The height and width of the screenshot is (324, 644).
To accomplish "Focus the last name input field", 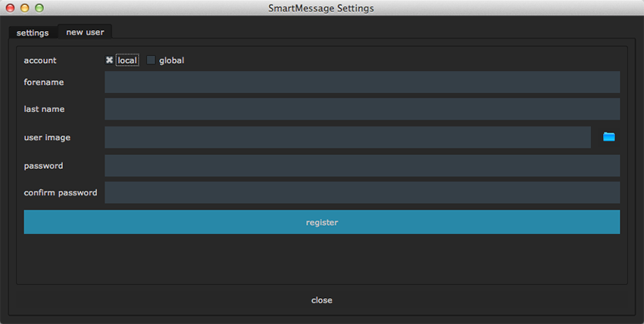I will 362,109.
